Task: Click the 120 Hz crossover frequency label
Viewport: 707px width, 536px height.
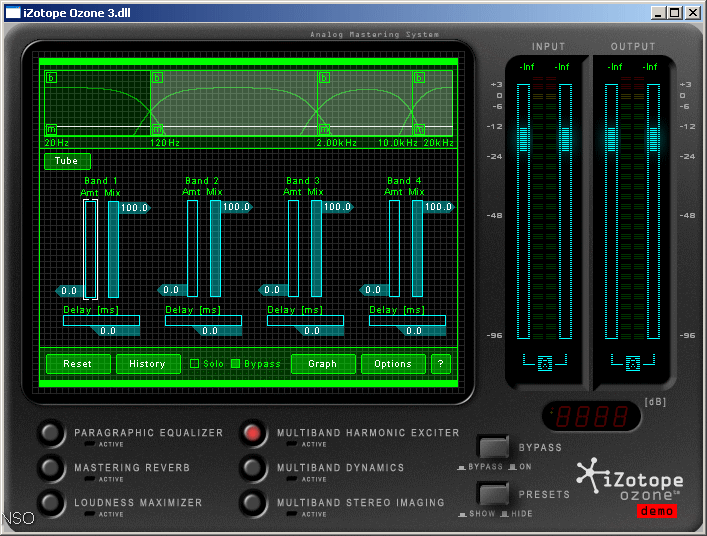Action: click(x=165, y=143)
